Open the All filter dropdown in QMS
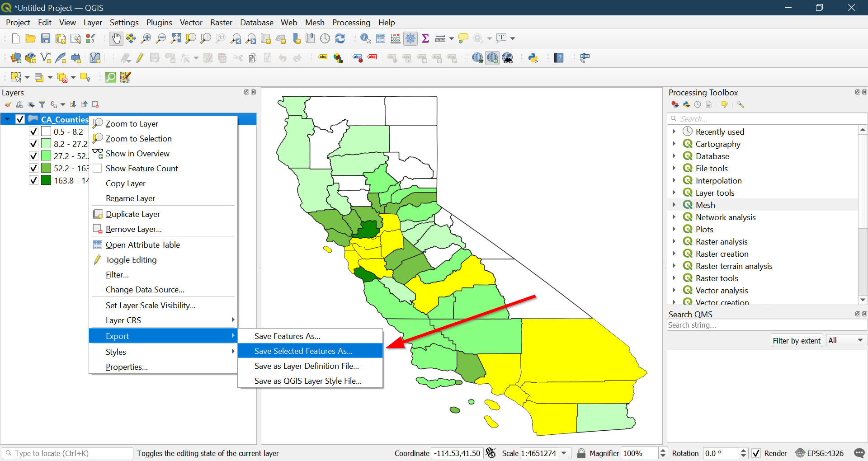The height and width of the screenshot is (461, 868). click(x=846, y=340)
